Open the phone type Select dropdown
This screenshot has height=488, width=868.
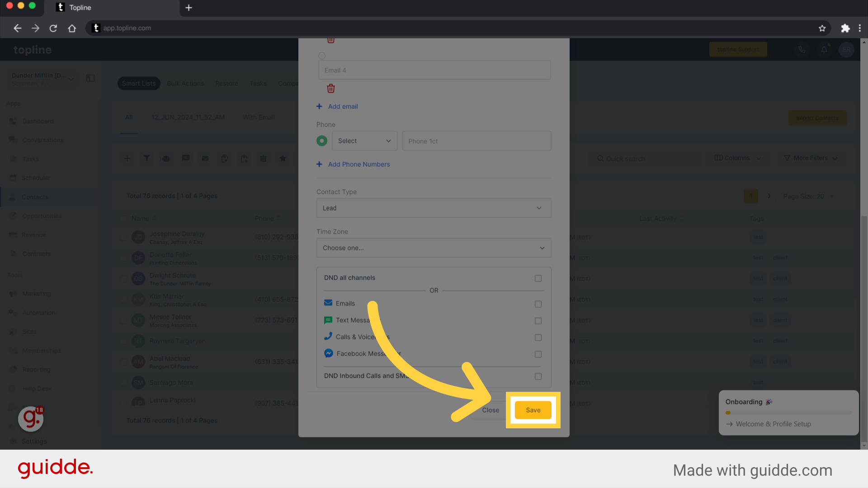click(x=364, y=141)
